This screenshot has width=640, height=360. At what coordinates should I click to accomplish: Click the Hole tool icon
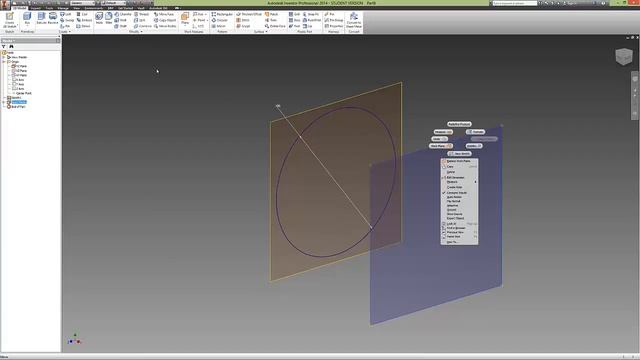99,18
